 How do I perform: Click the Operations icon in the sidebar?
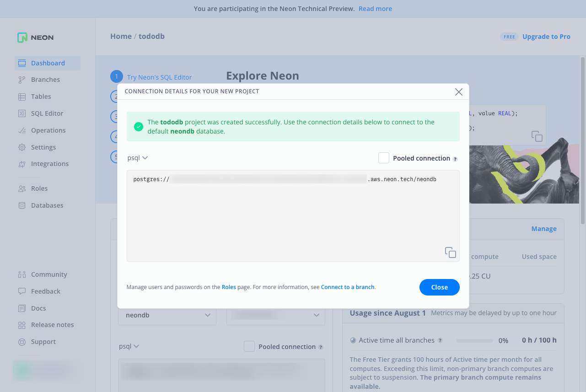coord(22,130)
